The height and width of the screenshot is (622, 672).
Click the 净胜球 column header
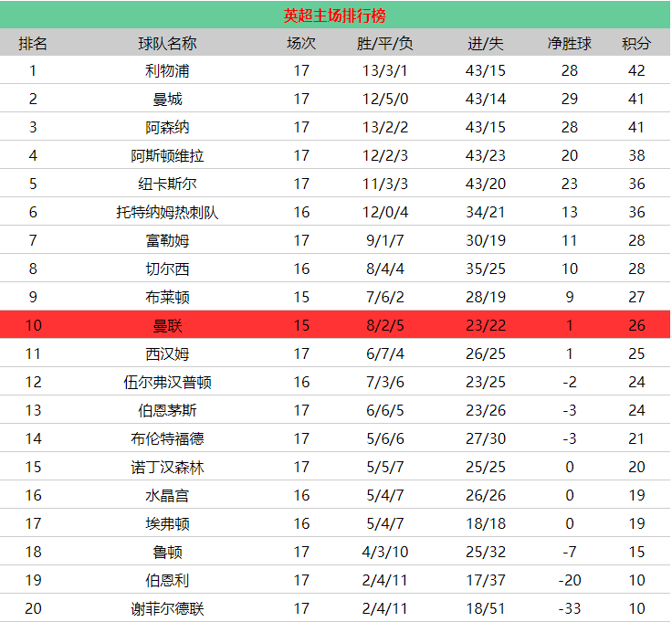569,43
